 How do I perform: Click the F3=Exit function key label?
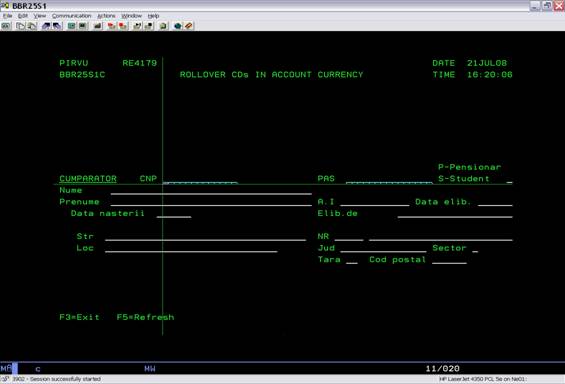pos(79,317)
